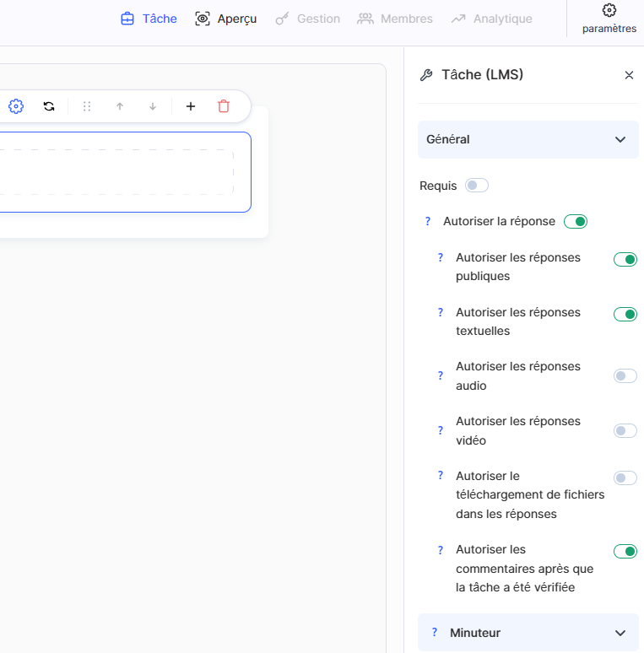Move block up with arrow icon

pos(120,106)
